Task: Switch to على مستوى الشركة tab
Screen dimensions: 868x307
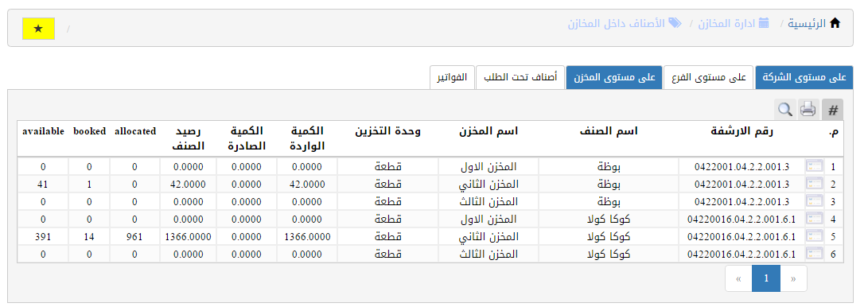Action: 804,77
